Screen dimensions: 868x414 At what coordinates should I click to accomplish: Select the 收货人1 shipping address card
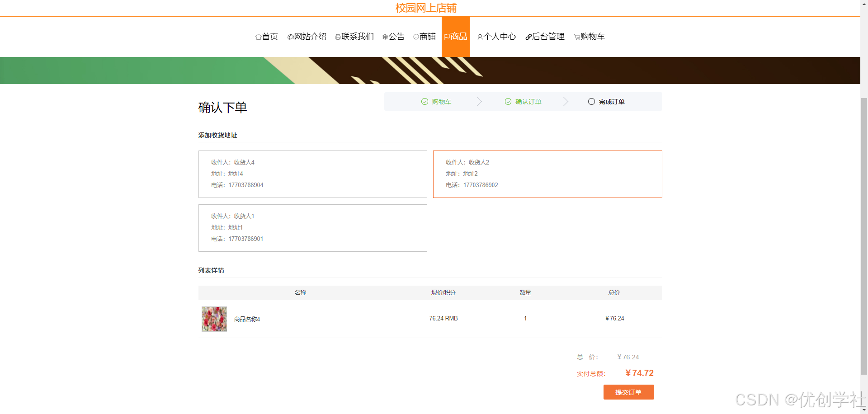tap(312, 228)
